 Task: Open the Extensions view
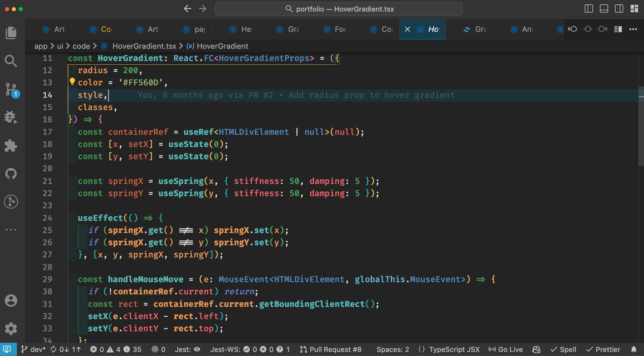[x=11, y=146]
